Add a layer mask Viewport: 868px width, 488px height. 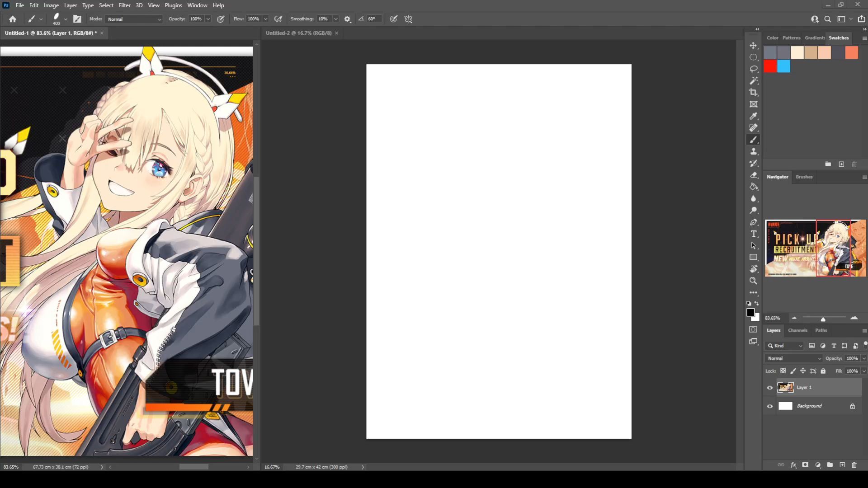pyautogui.click(x=805, y=465)
